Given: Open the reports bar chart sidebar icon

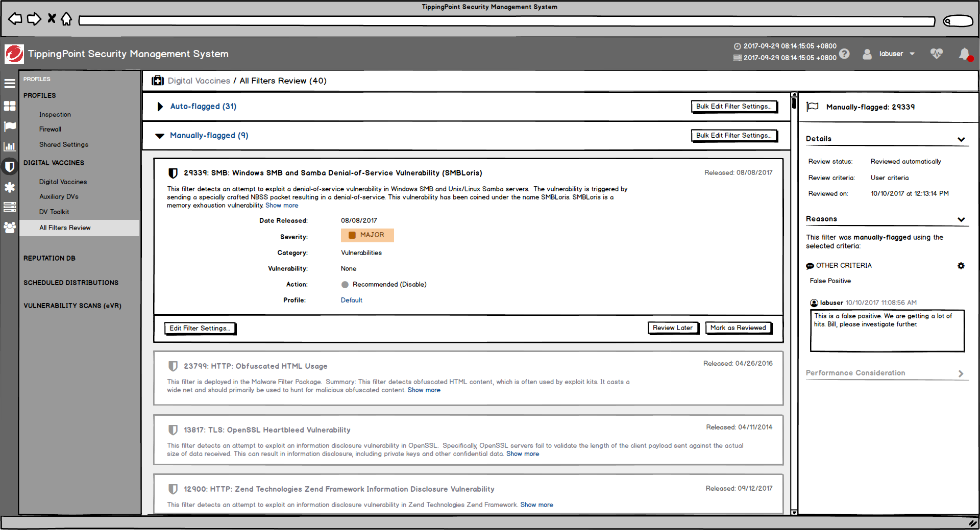Looking at the screenshot, I should tap(10, 146).
